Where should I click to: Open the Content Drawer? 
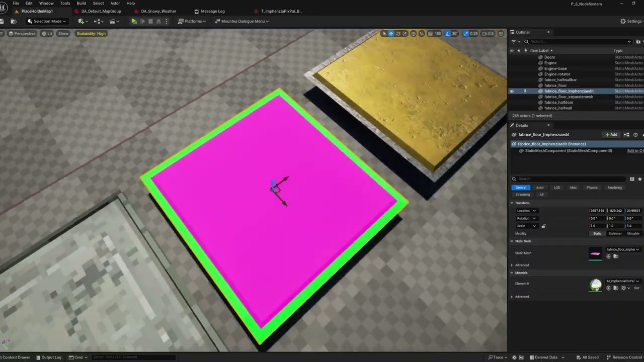pos(15,357)
